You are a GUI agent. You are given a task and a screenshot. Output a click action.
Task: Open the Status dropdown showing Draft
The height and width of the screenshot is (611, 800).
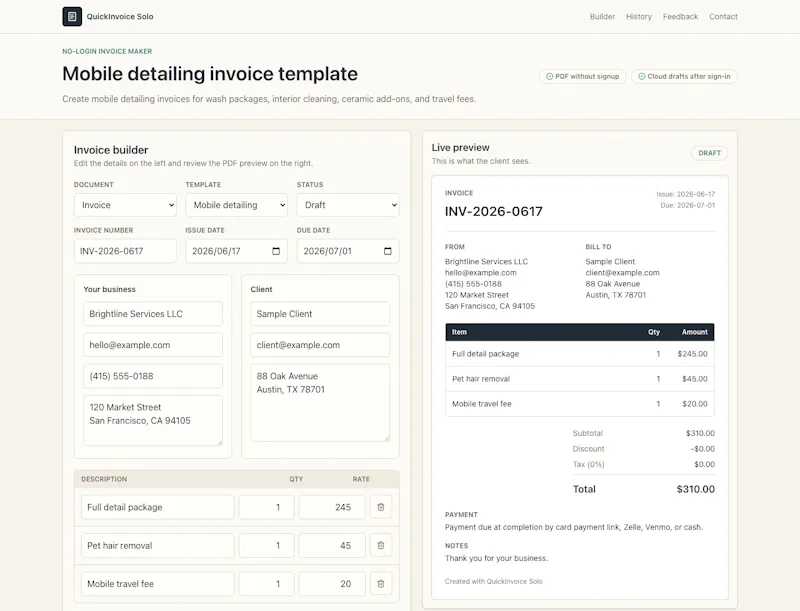click(x=348, y=205)
